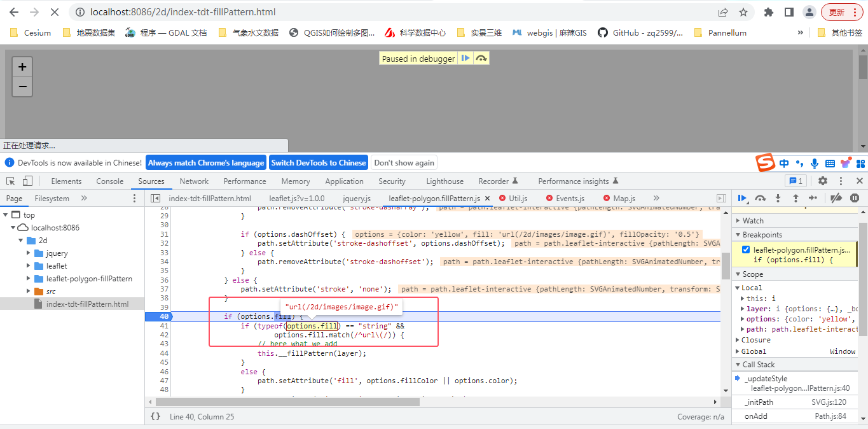The height and width of the screenshot is (429, 868).
Task: Disable the leaflet-polygon.fillPattern.js breakpoint checkbox
Action: click(746, 250)
